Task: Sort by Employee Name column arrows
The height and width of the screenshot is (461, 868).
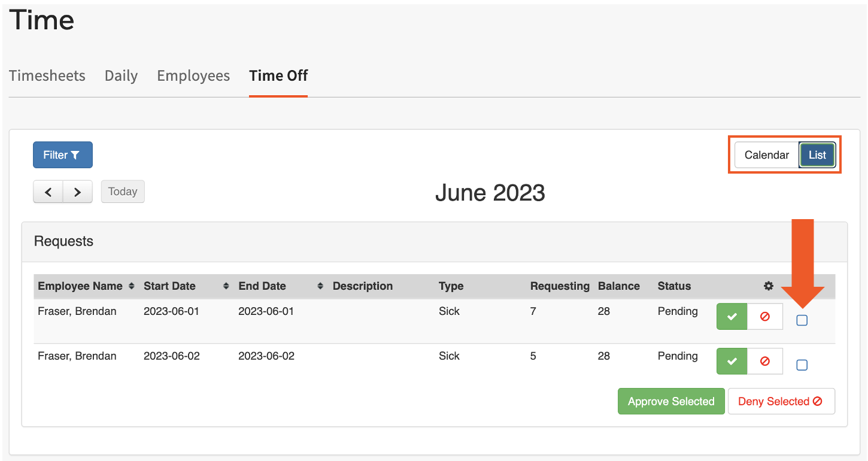Action: pos(132,286)
